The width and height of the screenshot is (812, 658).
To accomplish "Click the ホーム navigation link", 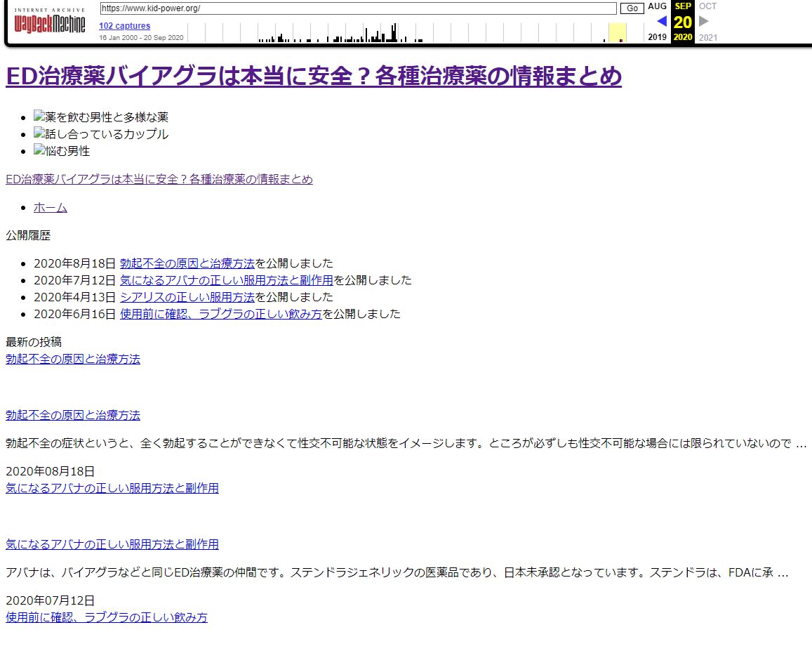I will point(51,207).
